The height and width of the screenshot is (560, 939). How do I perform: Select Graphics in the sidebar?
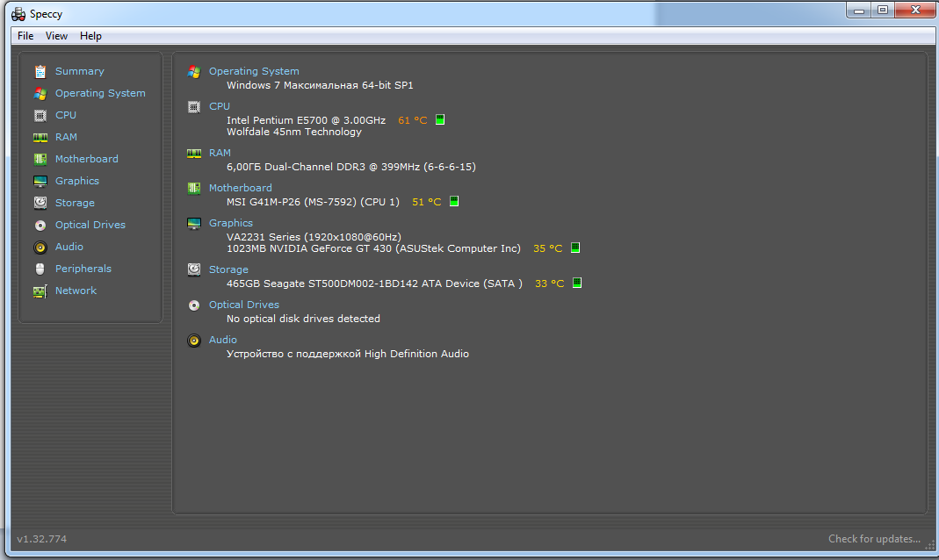point(77,181)
